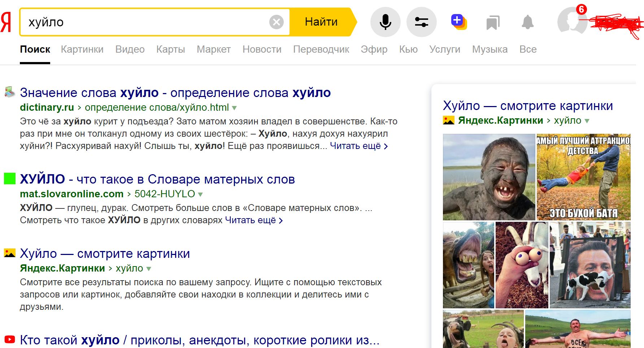Switch to the Эфир tab
The height and width of the screenshot is (348, 644).
(x=374, y=49)
